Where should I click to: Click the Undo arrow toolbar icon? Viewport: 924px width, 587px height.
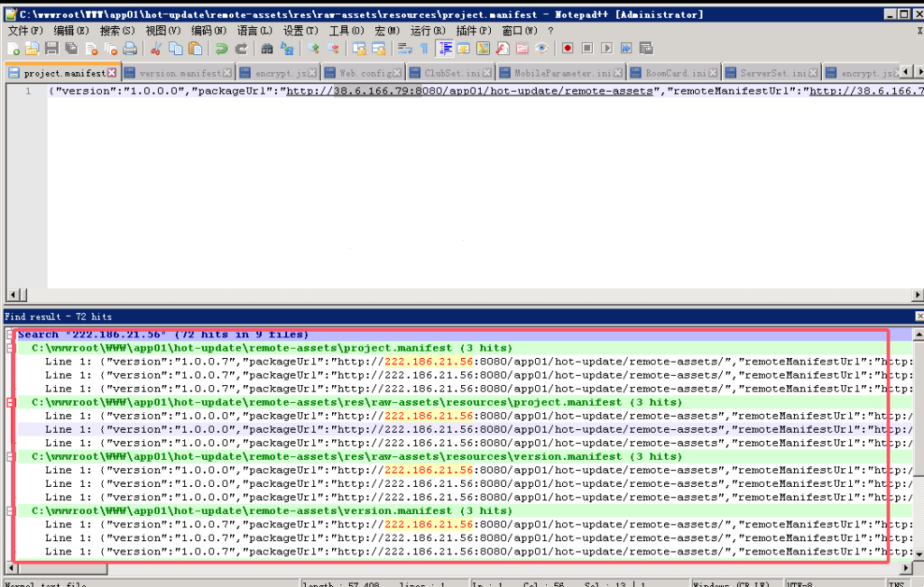click(221, 49)
